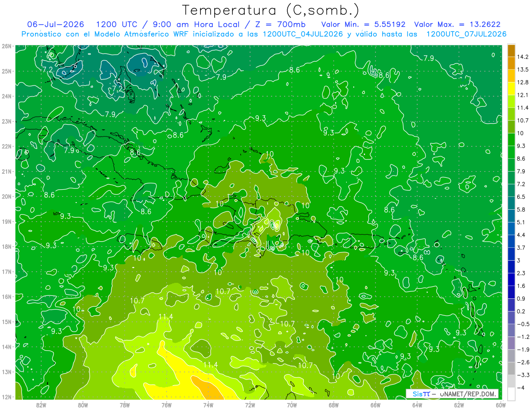The image size is (532, 411).
Task: Click the 80W longitude axis label
Action: [83, 405]
